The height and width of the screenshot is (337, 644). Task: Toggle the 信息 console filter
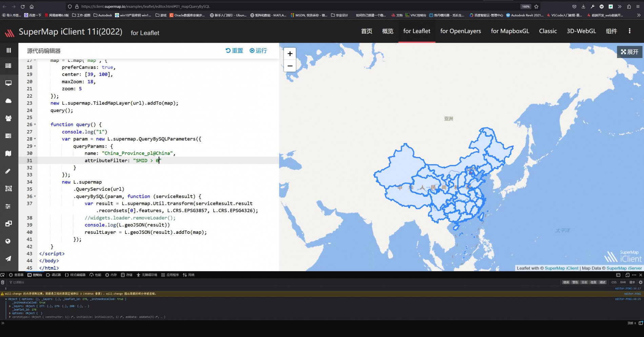[593, 282]
